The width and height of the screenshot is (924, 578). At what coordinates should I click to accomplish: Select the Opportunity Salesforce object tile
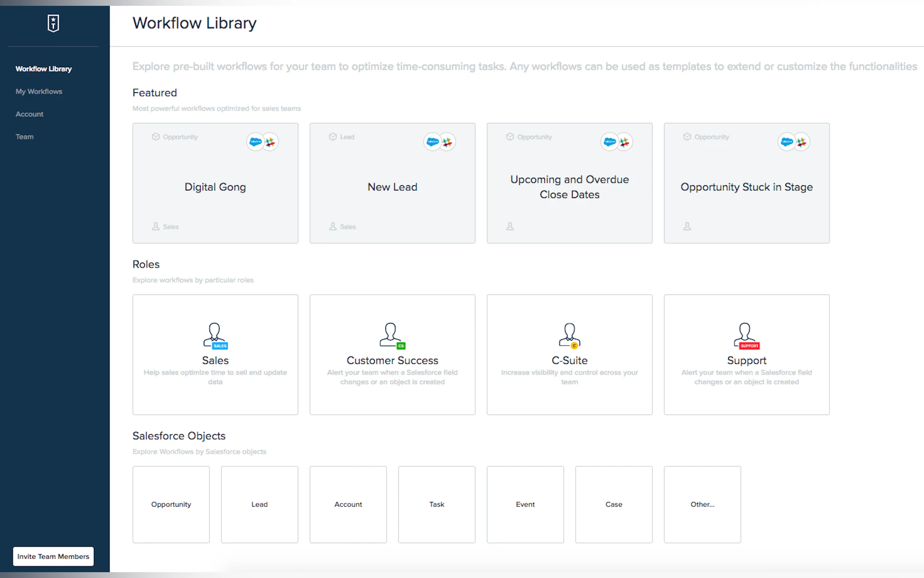(171, 504)
